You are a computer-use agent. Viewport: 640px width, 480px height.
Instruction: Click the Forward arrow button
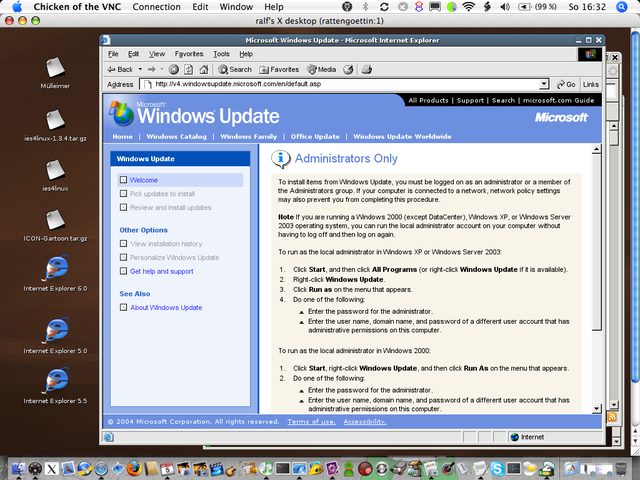(152, 69)
